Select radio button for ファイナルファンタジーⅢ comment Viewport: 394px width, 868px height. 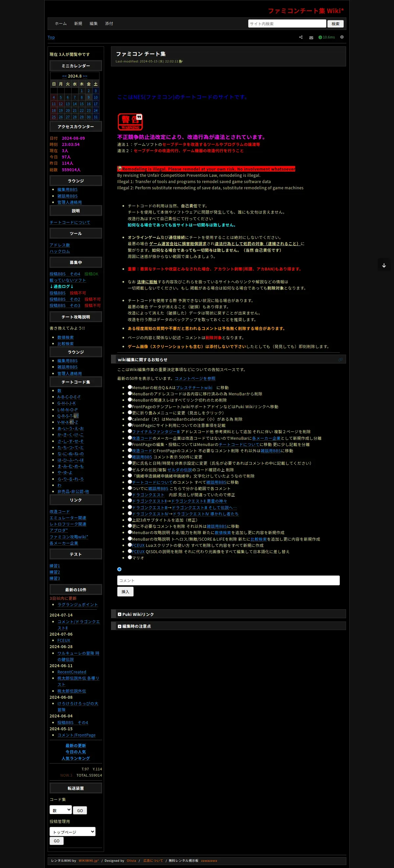tap(130, 431)
